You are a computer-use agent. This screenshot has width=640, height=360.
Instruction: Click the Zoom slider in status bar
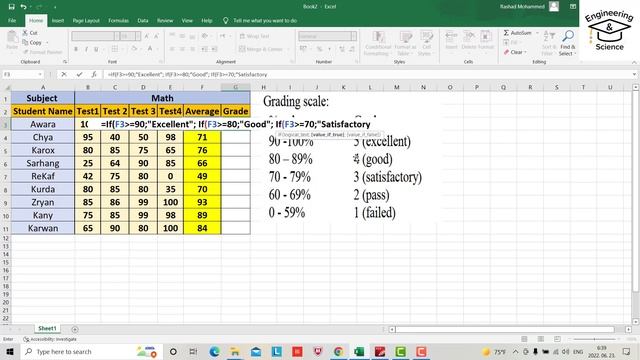594,339
